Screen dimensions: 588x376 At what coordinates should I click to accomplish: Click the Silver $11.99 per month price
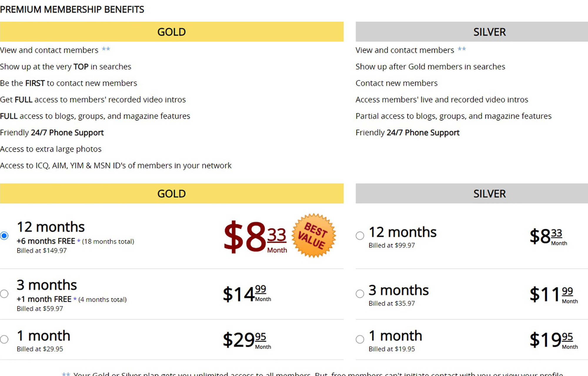[554, 295]
